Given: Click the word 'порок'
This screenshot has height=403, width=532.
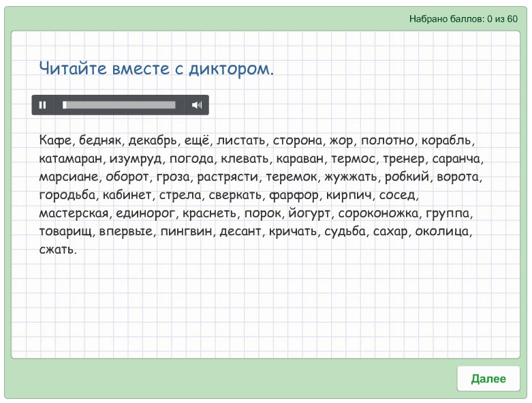Looking at the screenshot, I should pyautogui.click(x=263, y=213).
